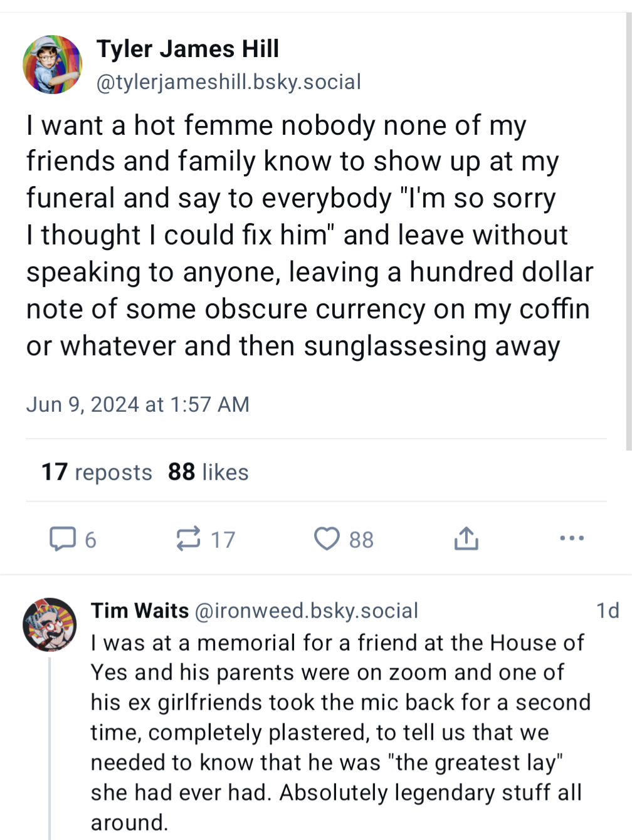Click the @tylerjameshill.bsky.social handle
The width and height of the screenshot is (632, 840).
click(x=228, y=82)
